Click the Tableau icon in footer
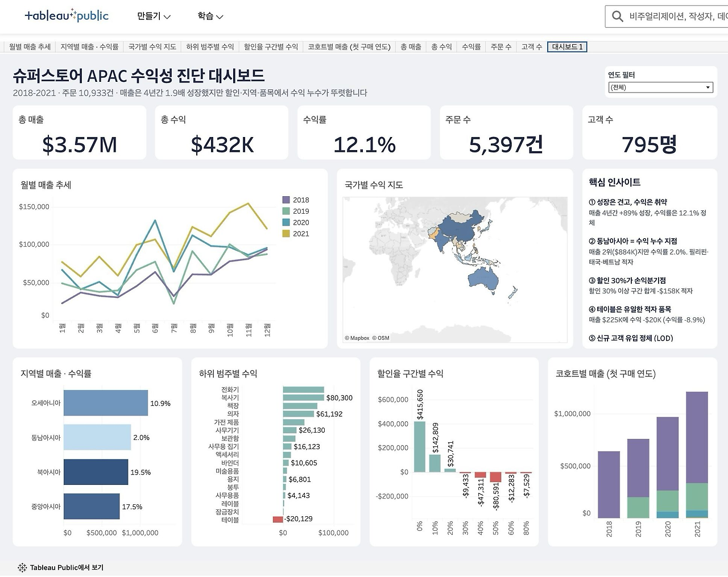The height and width of the screenshot is (577, 728). click(22, 567)
